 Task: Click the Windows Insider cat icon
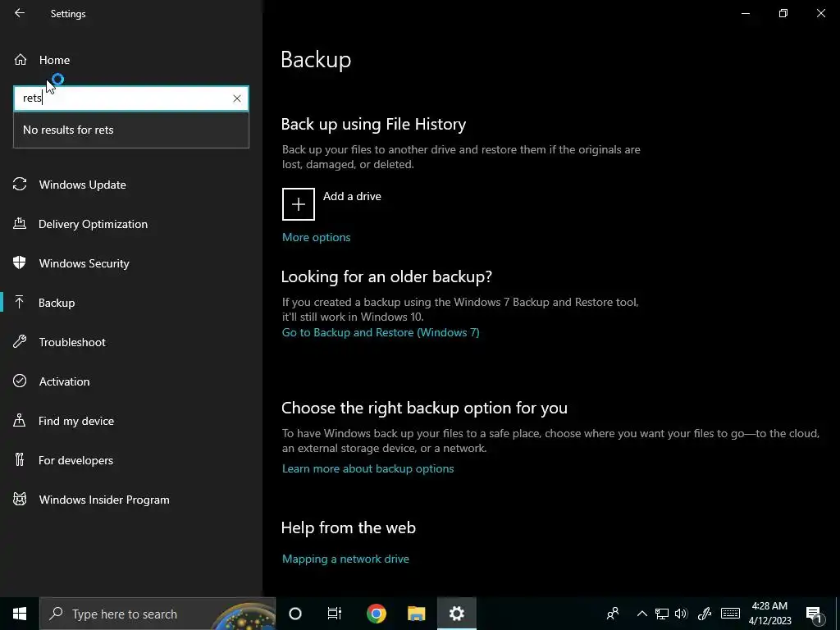20,500
